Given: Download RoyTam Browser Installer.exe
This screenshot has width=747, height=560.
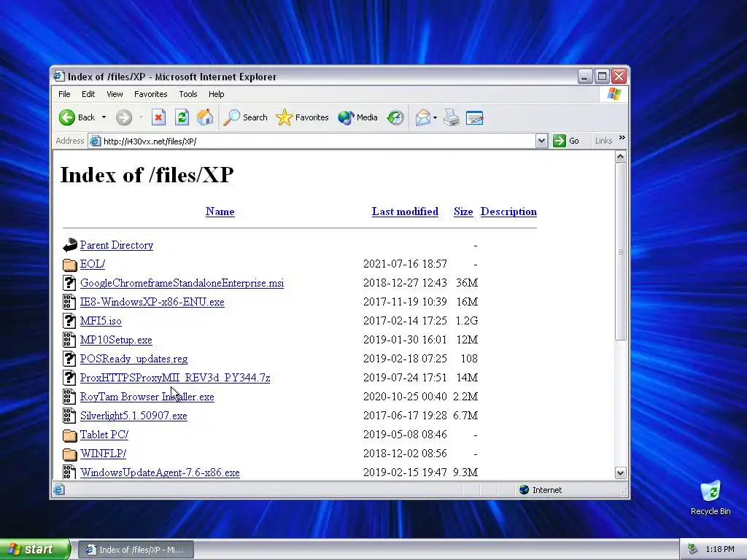Looking at the screenshot, I should click(x=147, y=397).
